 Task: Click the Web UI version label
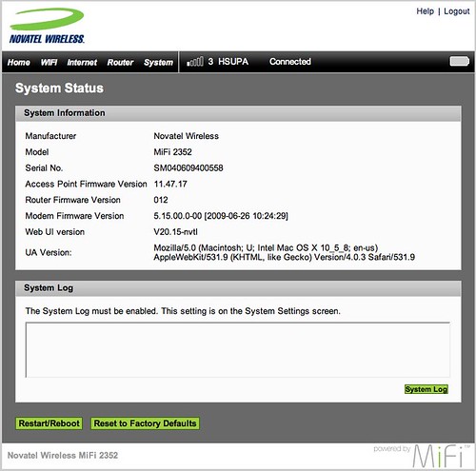pos(55,232)
